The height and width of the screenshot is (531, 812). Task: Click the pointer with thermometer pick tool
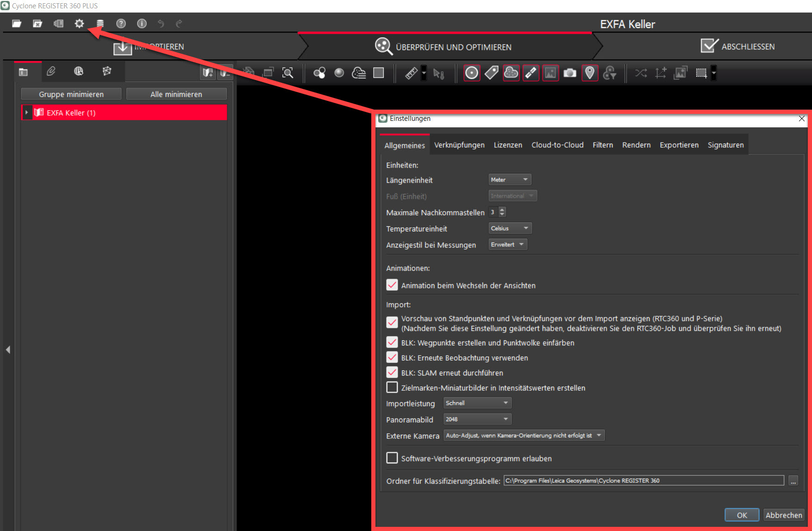click(438, 73)
